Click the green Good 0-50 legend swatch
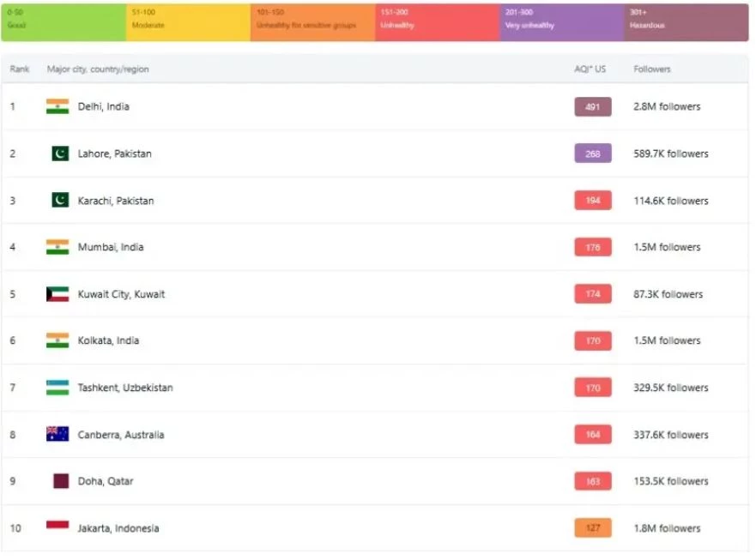Viewport: 756px width, 560px height. [64, 21]
